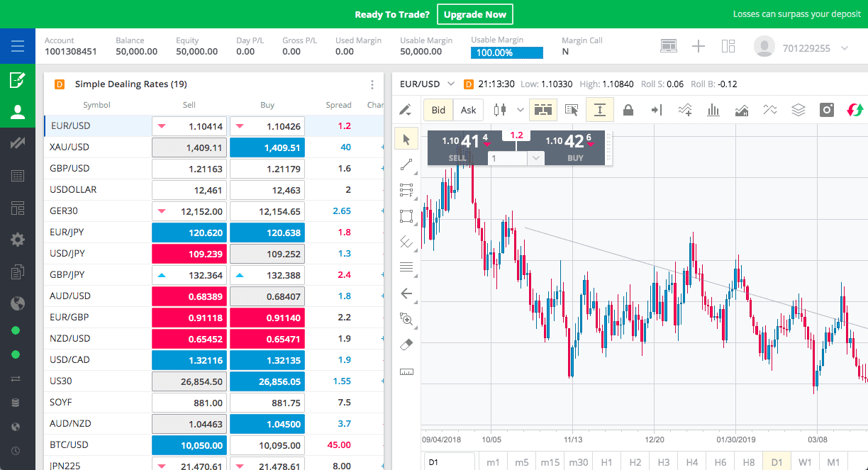Select the eraser tool in chart sidebar

click(406, 344)
